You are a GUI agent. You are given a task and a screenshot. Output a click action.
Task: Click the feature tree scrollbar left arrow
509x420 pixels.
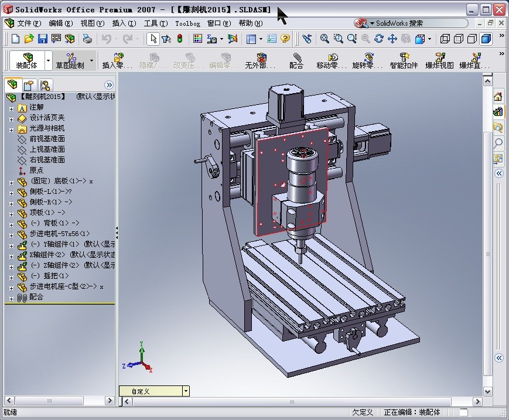click(9, 401)
